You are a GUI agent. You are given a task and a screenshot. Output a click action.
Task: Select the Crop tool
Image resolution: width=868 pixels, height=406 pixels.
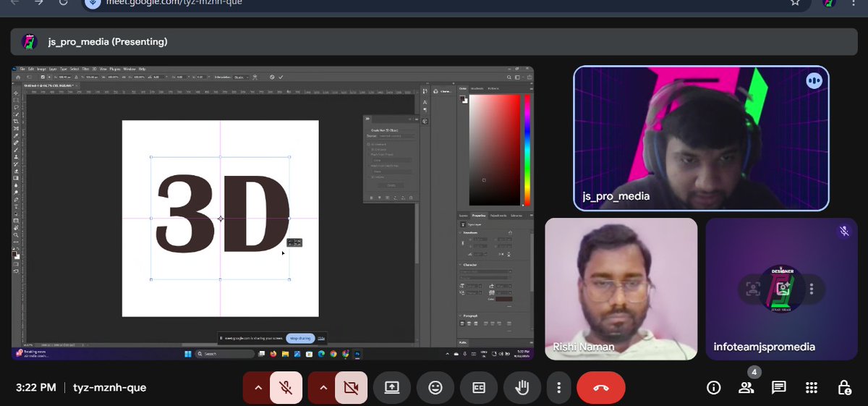(x=16, y=122)
